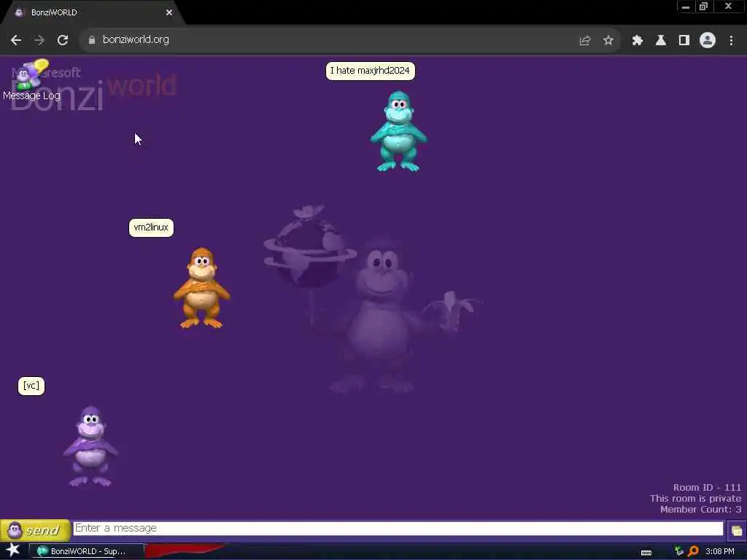Click the orange Bonzi character
Viewport: 747px width, 560px height.
pos(202,287)
